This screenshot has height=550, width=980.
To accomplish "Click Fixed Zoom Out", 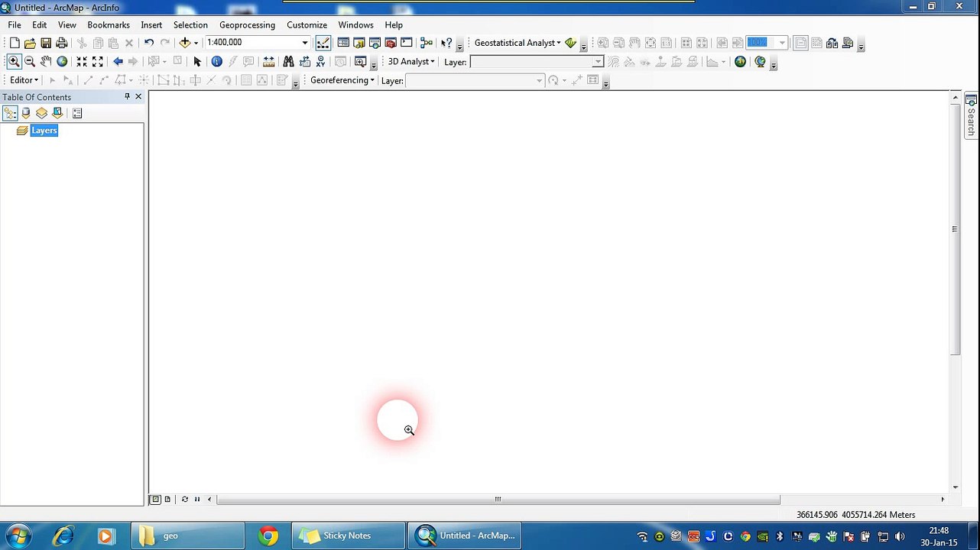I will tap(98, 62).
